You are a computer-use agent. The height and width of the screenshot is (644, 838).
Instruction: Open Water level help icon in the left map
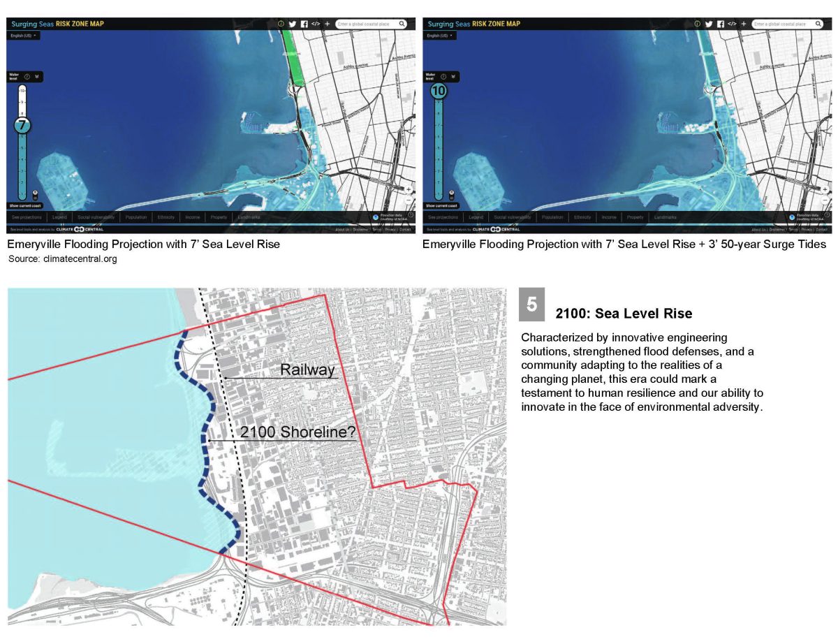(x=27, y=77)
